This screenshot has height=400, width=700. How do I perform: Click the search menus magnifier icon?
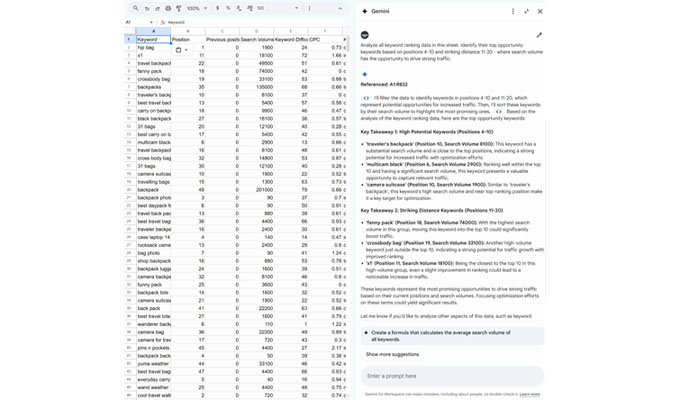click(133, 8)
